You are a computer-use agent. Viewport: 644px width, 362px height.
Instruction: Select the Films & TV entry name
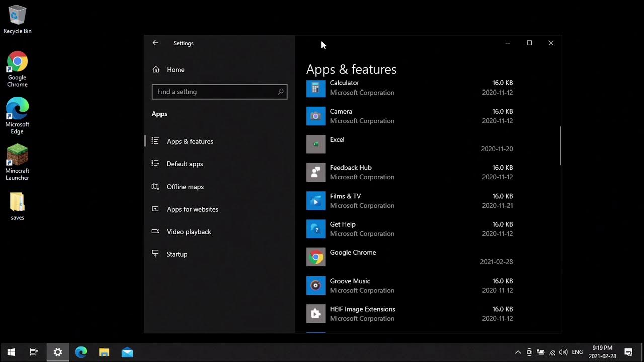[345, 196]
